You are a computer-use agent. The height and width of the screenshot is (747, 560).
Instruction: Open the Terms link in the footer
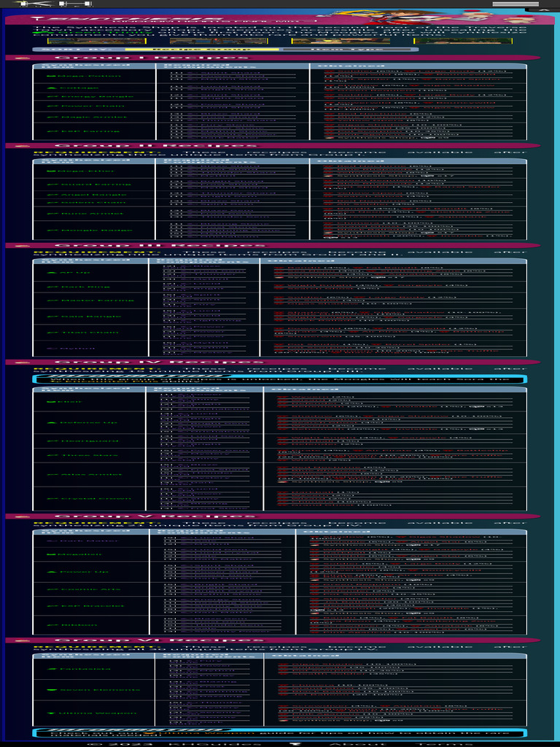point(436,743)
